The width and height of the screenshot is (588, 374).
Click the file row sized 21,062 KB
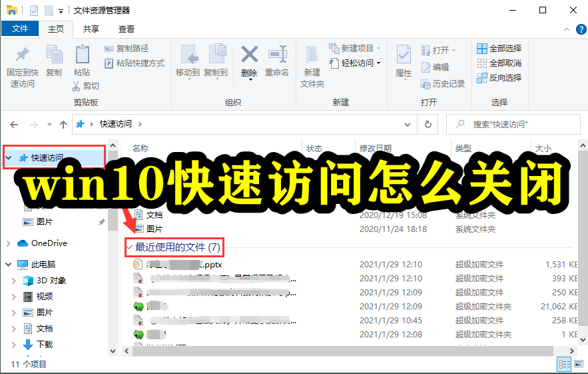tap(354, 307)
